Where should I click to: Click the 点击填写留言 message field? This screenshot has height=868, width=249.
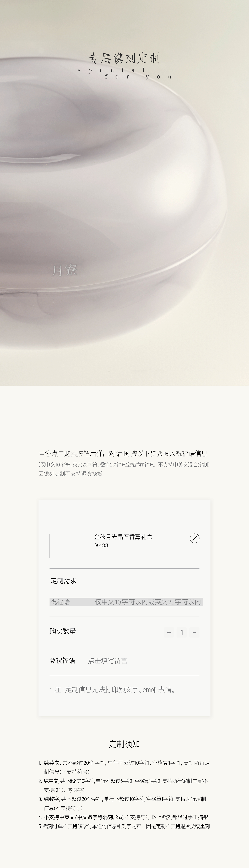[x=108, y=661]
